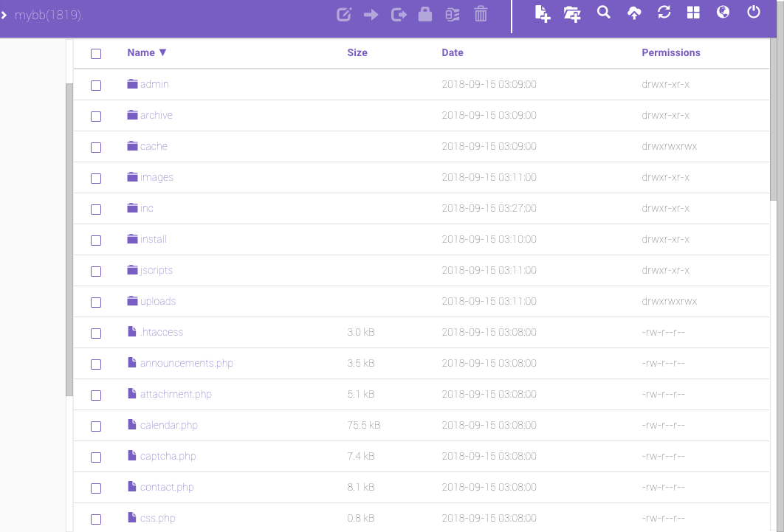This screenshot has width=784, height=532.
Task: Sort by the Date column header
Action: (x=452, y=52)
